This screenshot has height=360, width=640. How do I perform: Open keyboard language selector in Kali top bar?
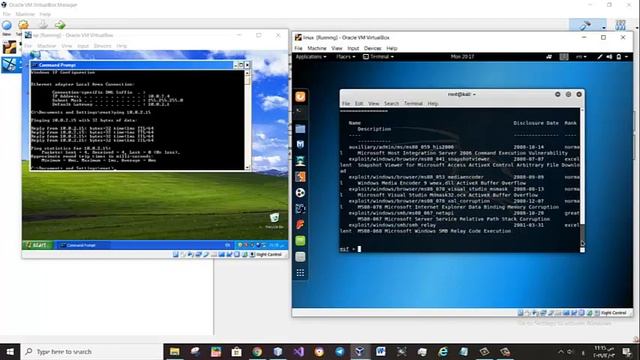click(581, 57)
